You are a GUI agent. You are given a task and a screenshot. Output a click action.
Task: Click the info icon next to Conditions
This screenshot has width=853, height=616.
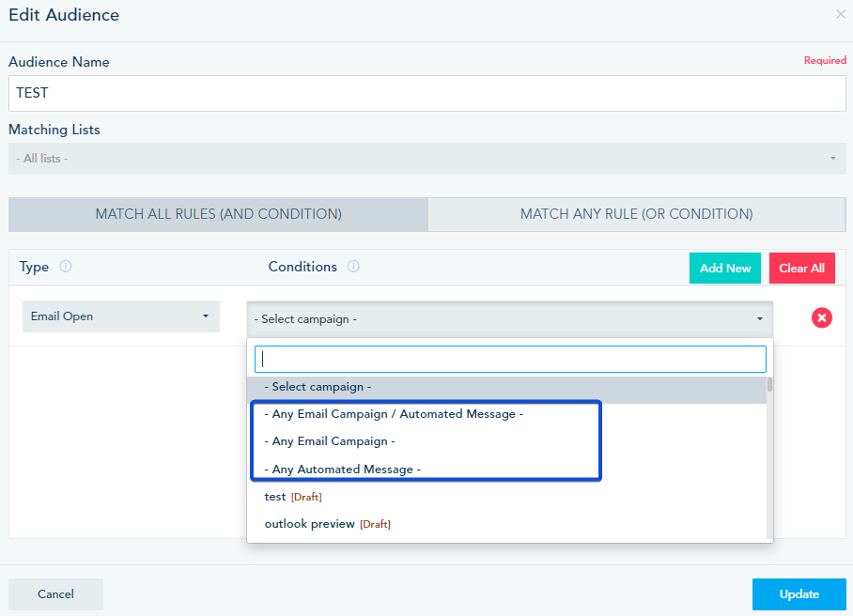tap(353, 267)
